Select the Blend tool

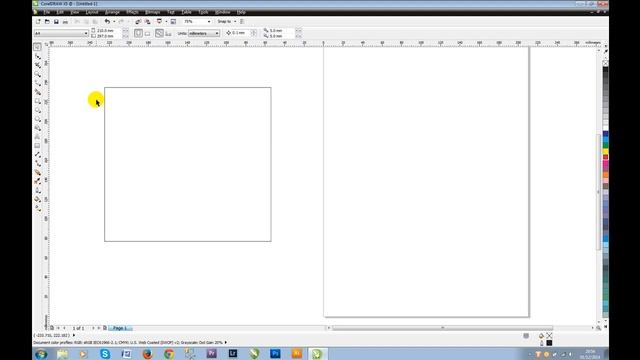point(38,173)
